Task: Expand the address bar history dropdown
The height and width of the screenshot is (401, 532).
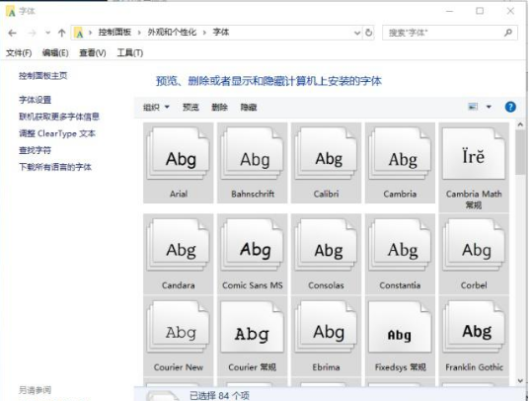Action: click(357, 33)
